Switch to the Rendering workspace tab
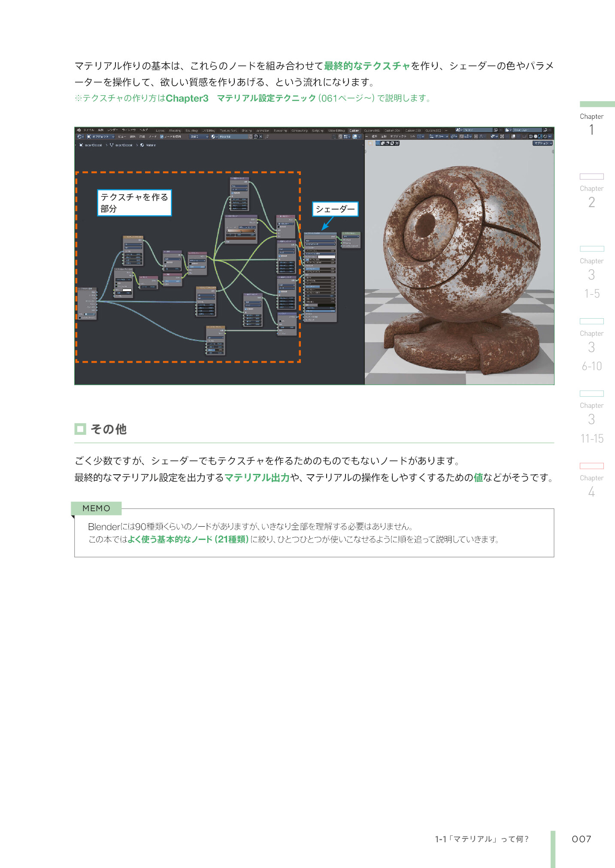The image size is (615, 868). point(281,130)
